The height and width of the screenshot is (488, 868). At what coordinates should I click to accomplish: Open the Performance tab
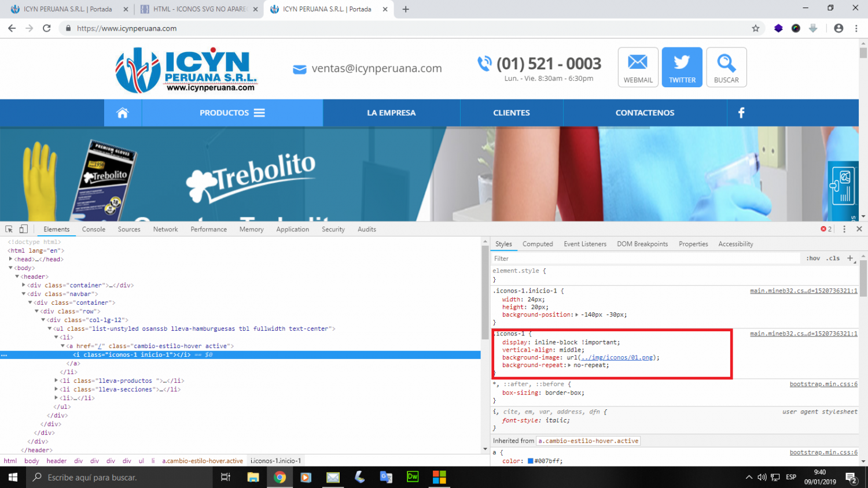(209, 229)
